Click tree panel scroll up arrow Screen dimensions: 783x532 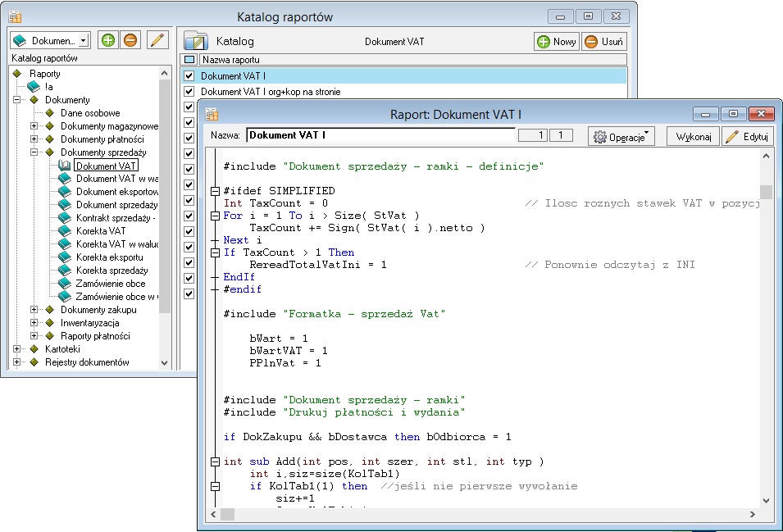pyautogui.click(x=164, y=73)
